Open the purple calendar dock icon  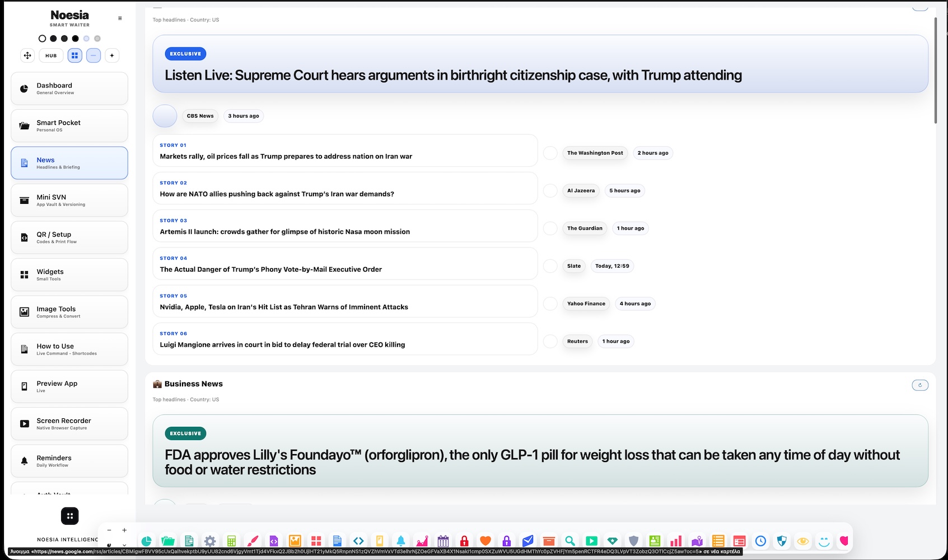tap(443, 541)
